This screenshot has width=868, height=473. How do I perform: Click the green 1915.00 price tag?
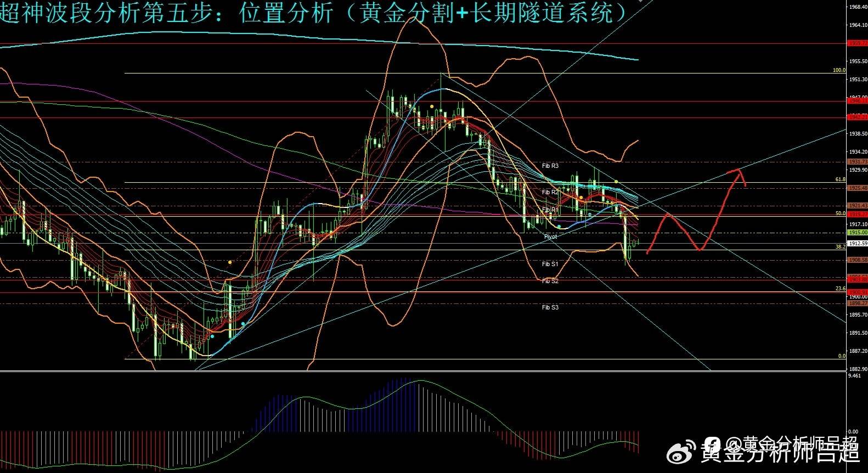coord(858,233)
